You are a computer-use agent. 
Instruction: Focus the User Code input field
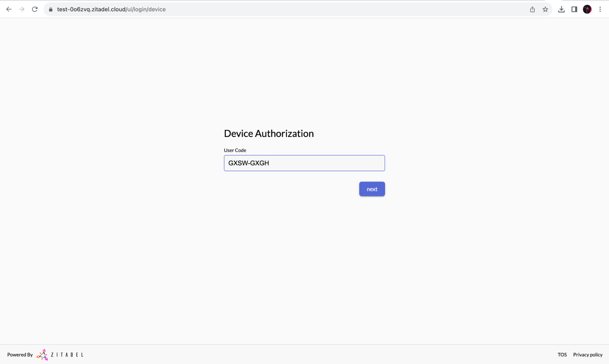tap(304, 163)
